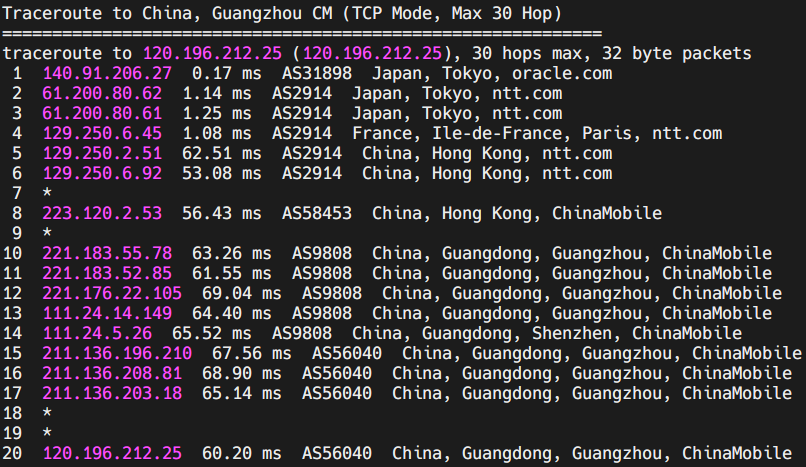Click the header text 'Traceroute to China, Guangzhou CM'
806x467 pixels.
click(168, 14)
